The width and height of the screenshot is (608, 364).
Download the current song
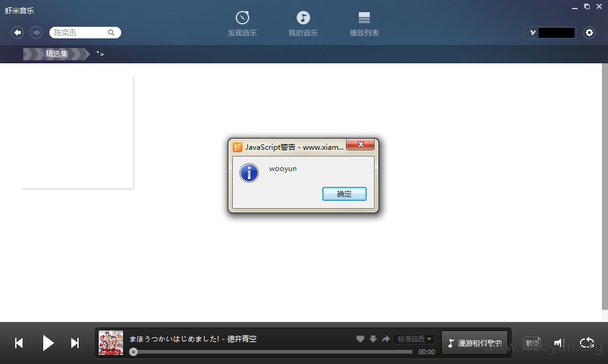[373, 339]
